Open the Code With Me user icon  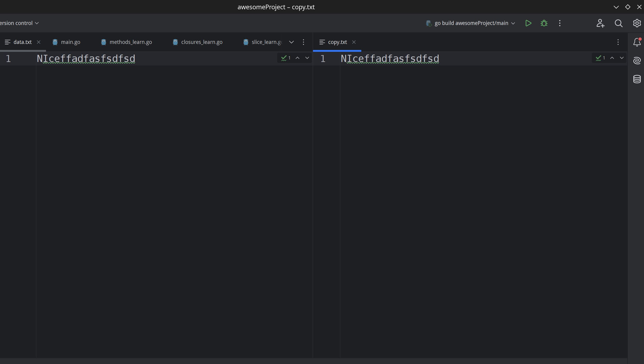(x=600, y=23)
